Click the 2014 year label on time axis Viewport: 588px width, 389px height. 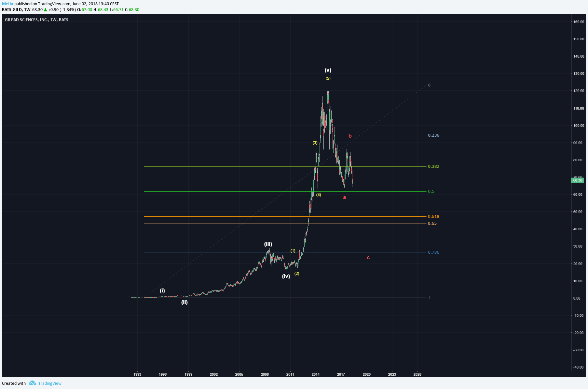pyautogui.click(x=316, y=374)
